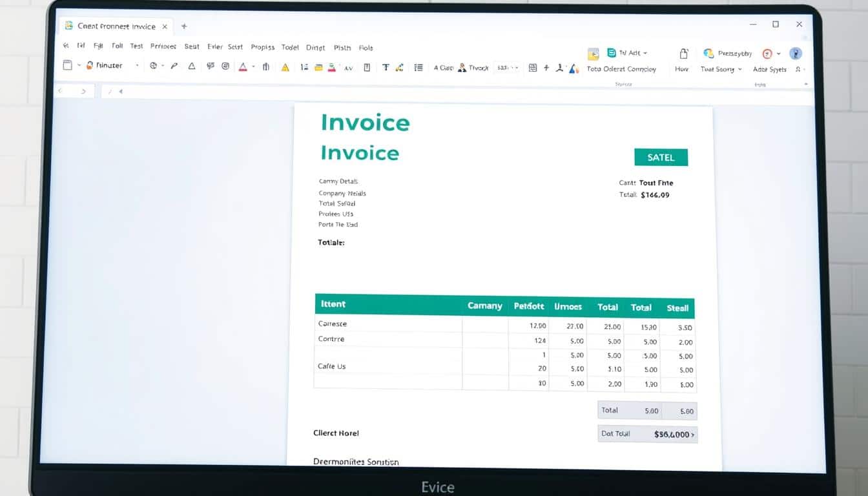Screen dimensions: 868x496
Task: Open the Fjll menu
Action: pos(98,46)
